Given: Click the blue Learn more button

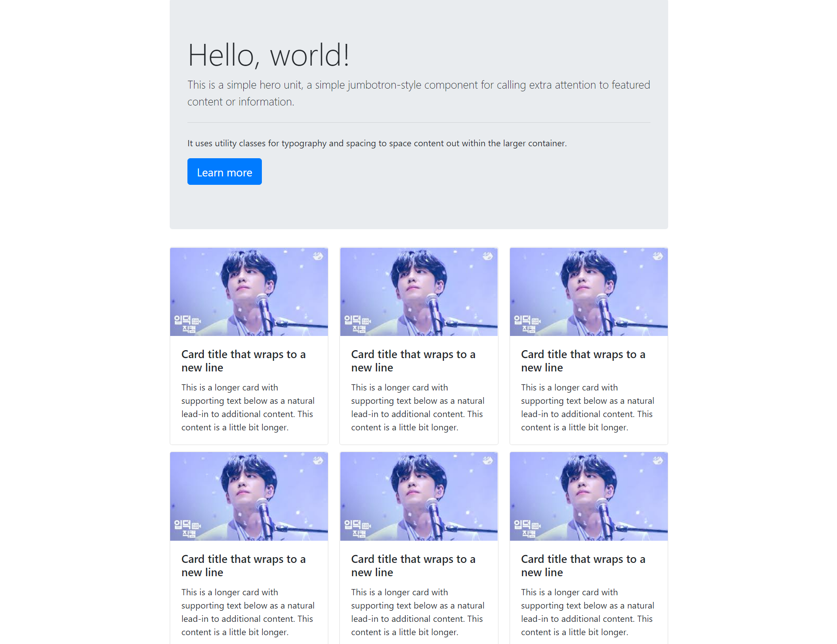Looking at the screenshot, I should tap(224, 172).
